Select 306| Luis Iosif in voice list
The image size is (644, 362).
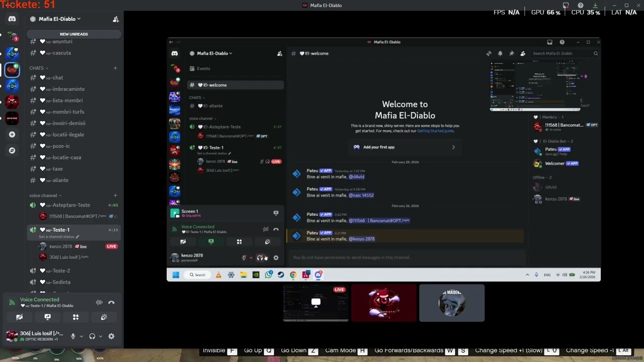point(78,257)
